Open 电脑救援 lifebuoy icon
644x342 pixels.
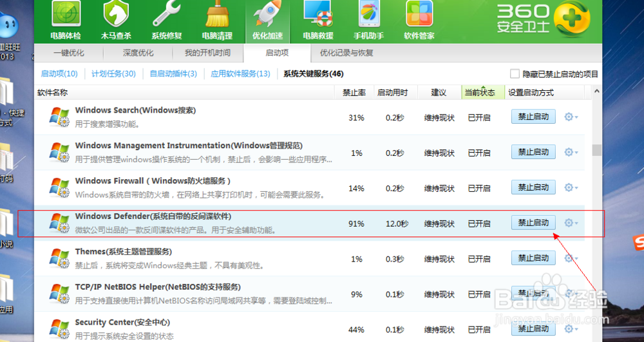pyautogui.click(x=318, y=14)
